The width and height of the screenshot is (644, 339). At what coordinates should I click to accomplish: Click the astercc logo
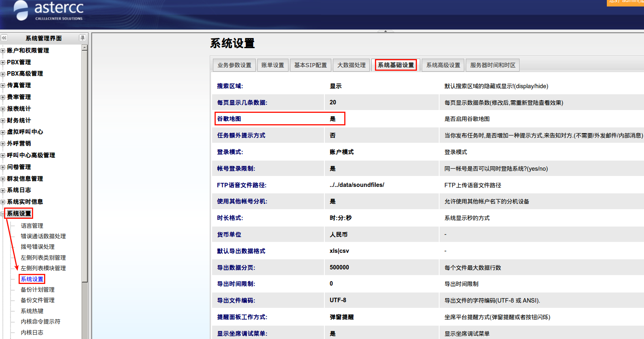(48, 11)
